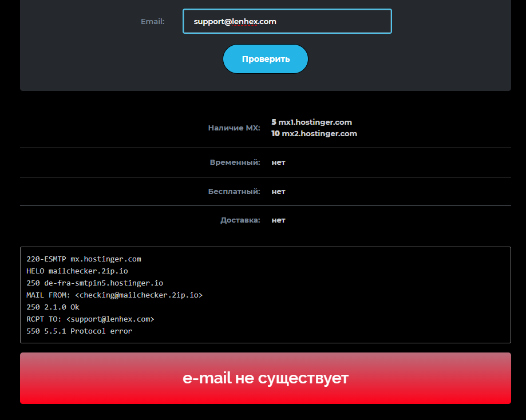Click the red e-mail не существует banner
This screenshot has width=526, height=420.
pyautogui.click(x=265, y=378)
